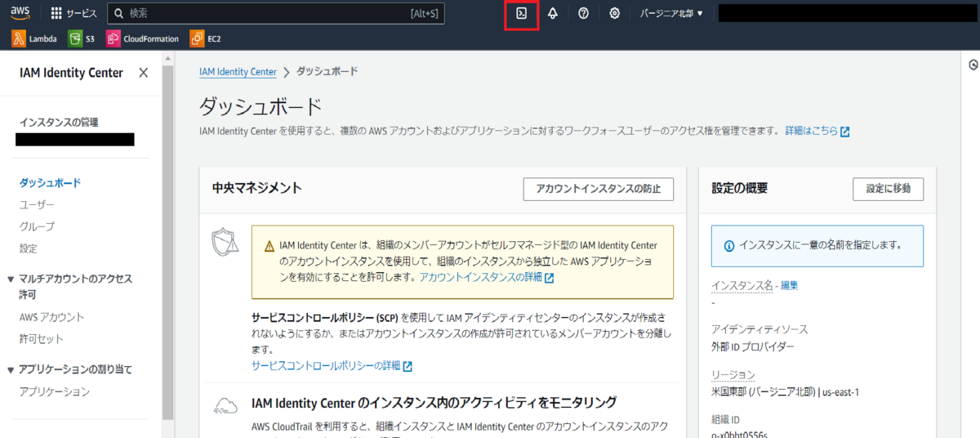Open the right side info panel icon

(x=973, y=65)
